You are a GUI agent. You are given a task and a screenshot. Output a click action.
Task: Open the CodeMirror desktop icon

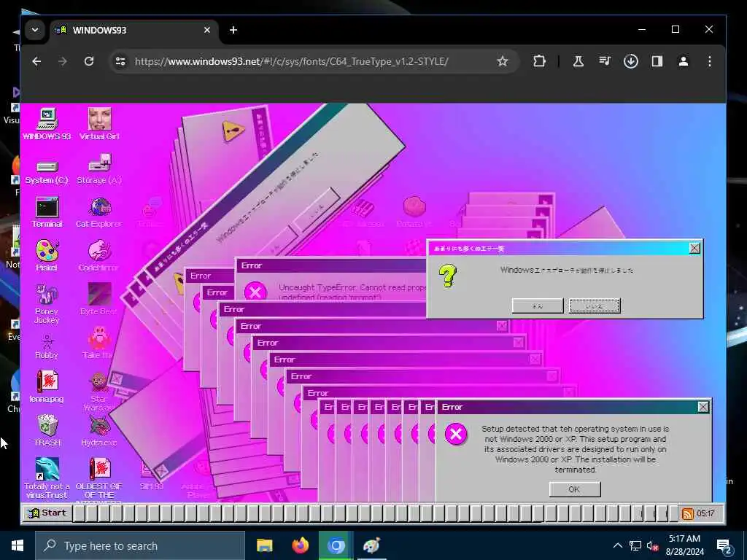pyautogui.click(x=98, y=256)
